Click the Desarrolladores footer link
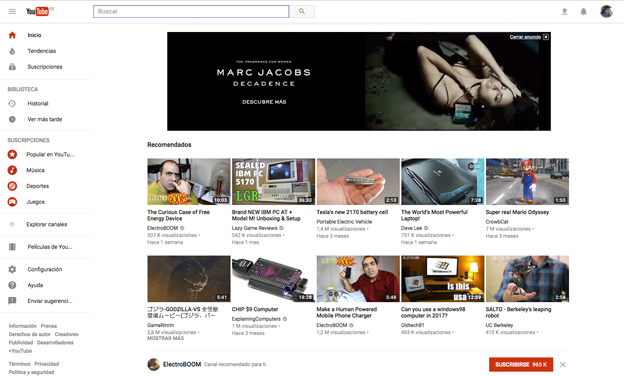This screenshot has height=376, width=624. (55, 343)
